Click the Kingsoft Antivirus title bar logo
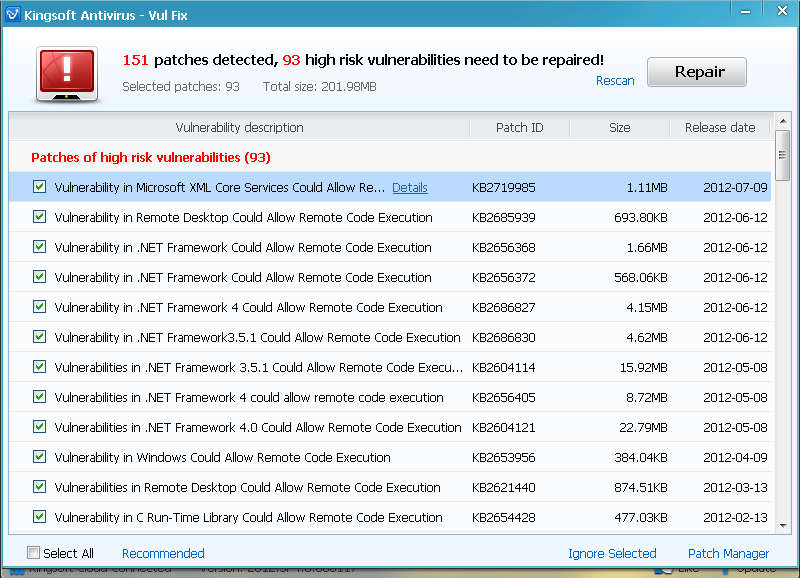Viewport: 800px width, 578px height. [14, 15]
